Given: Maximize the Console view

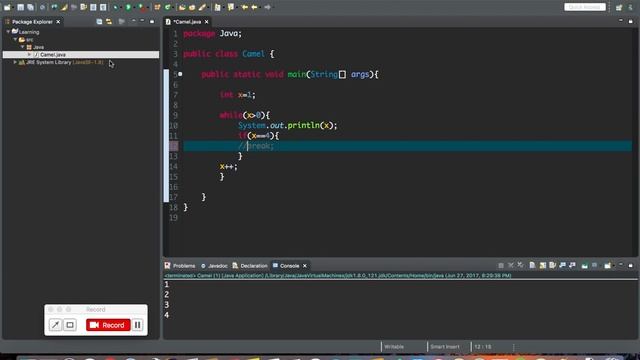Looking at the screenshot, I should pos(631,266).
